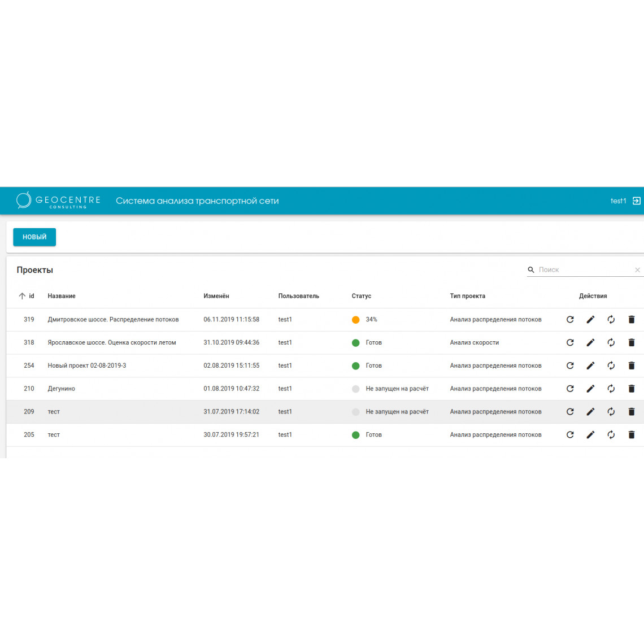This screenshot has height=644, width=644.
Task: Edit the Дегунино project via pencil icon
Action: 590,389
